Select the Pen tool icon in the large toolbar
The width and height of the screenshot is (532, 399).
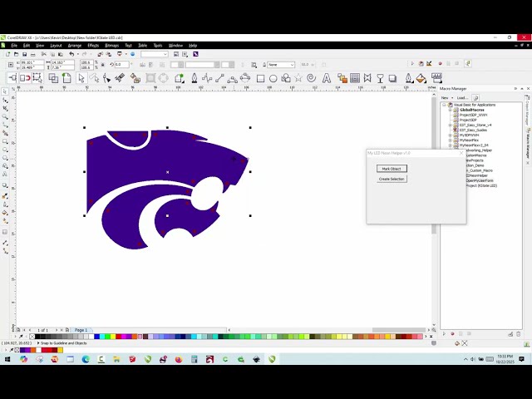[195, 78]
